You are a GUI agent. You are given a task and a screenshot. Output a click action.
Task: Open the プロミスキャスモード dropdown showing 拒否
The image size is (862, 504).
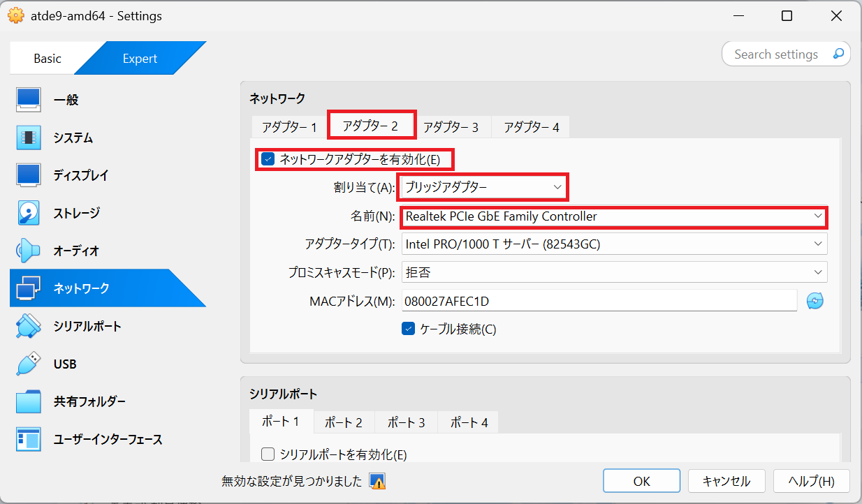point(615,272)
